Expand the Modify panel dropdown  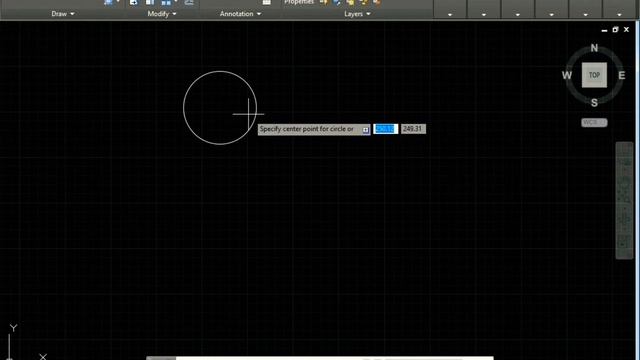[162, 14]
